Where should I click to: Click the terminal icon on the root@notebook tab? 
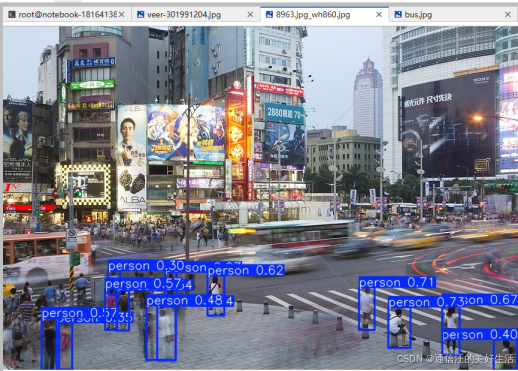coord(12,15)
